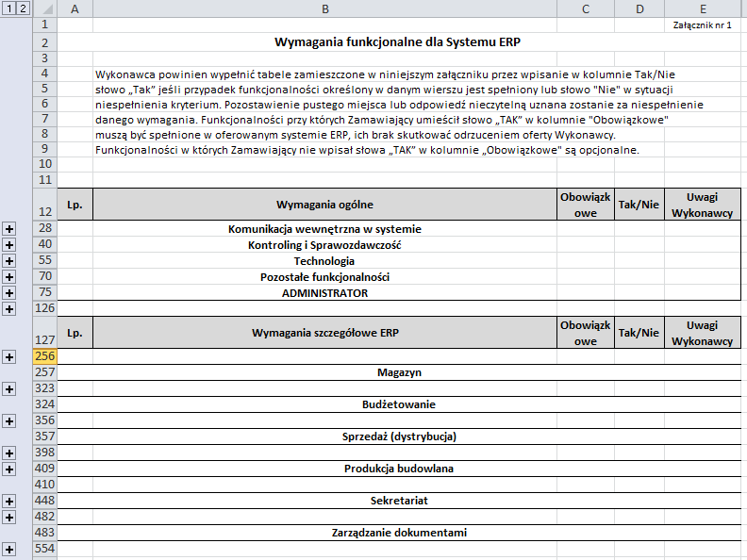The image size is (747, 560).
Task: Expand the group at row 409
Action: click(x=9, y=469)
